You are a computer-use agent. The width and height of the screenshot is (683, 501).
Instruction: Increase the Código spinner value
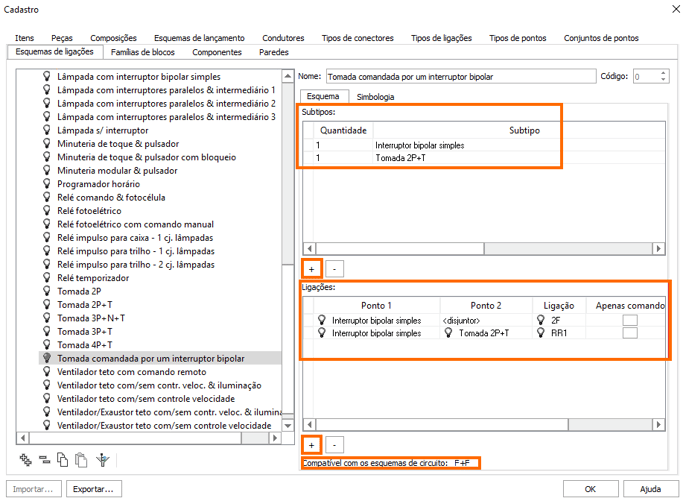point(665,72)
